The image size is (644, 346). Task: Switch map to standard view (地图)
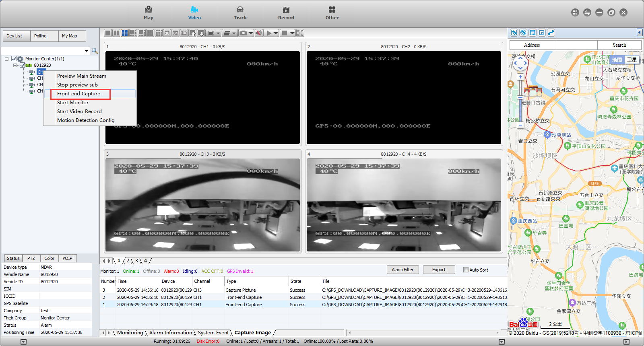tap(617, 60)
